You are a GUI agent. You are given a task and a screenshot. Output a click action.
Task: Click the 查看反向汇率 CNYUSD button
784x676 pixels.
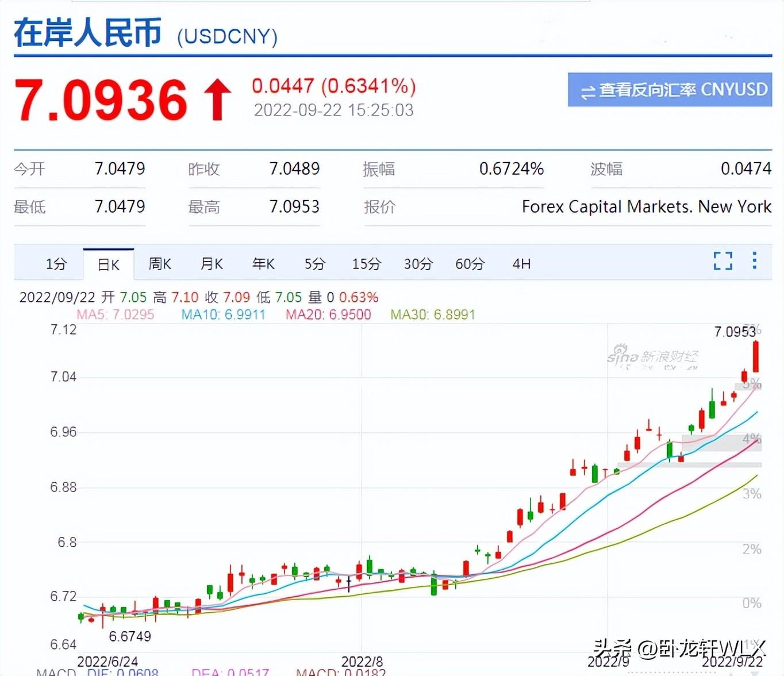[670, 90]
